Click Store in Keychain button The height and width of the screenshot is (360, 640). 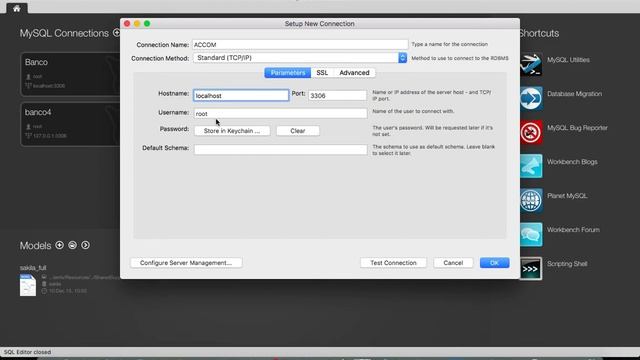[232, 131]
